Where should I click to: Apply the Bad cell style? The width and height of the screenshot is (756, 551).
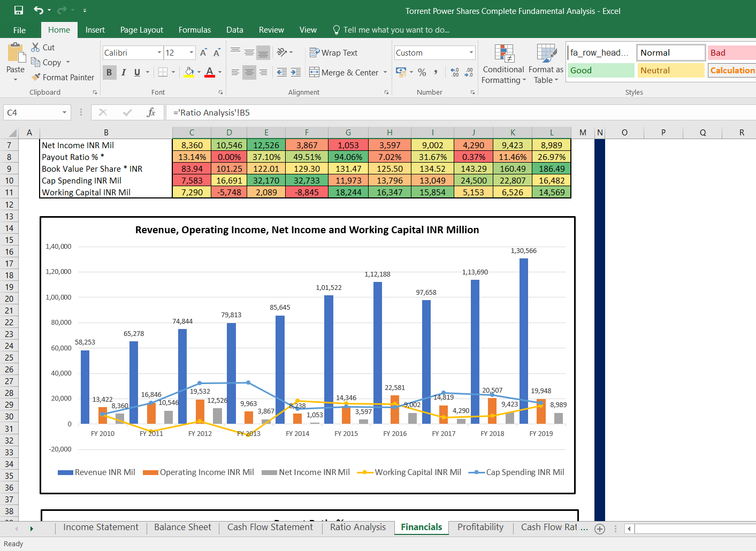732,52
